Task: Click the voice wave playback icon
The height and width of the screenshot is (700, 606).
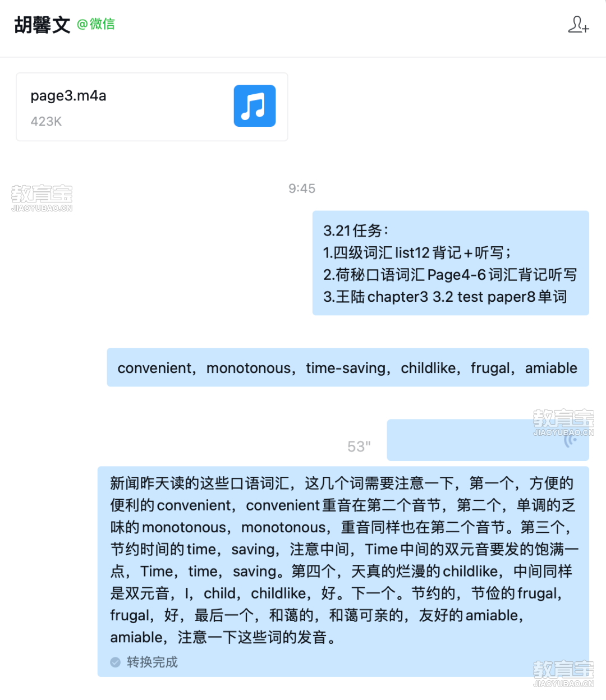Action: 570,440
